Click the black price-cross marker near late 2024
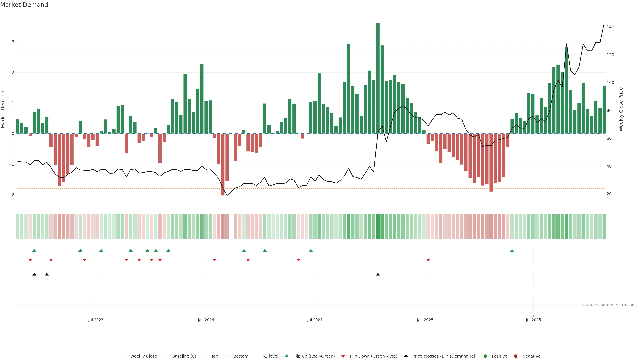This screenshot has height=362, width=644. (378, 274)
